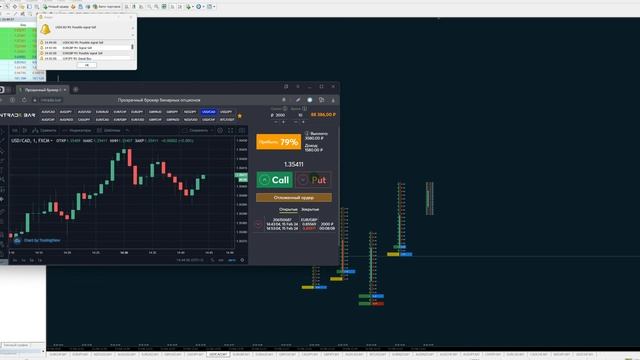640x360 pixels.
Task: Click the Alert dialog list scrollbar
Action: tap(132, 47)
